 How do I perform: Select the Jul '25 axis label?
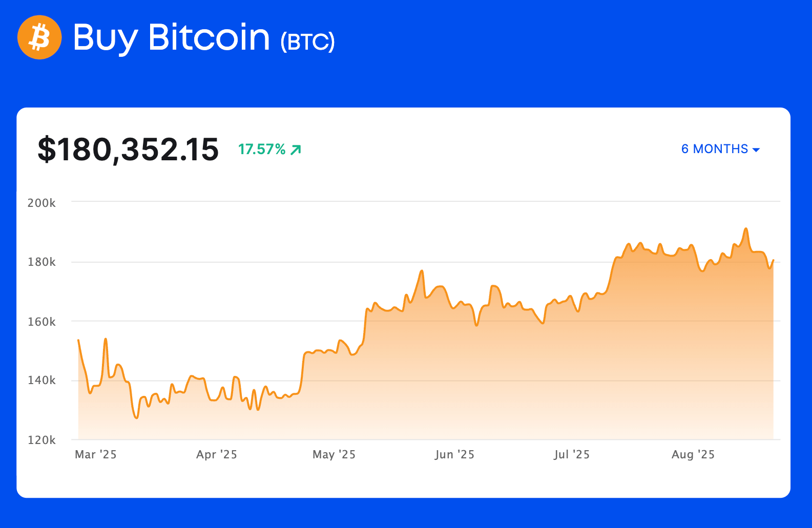[572, 454]
